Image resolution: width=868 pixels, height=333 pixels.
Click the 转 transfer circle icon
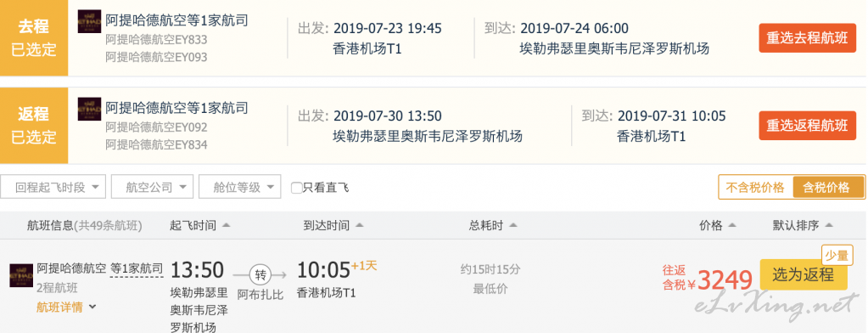[260, 274]
